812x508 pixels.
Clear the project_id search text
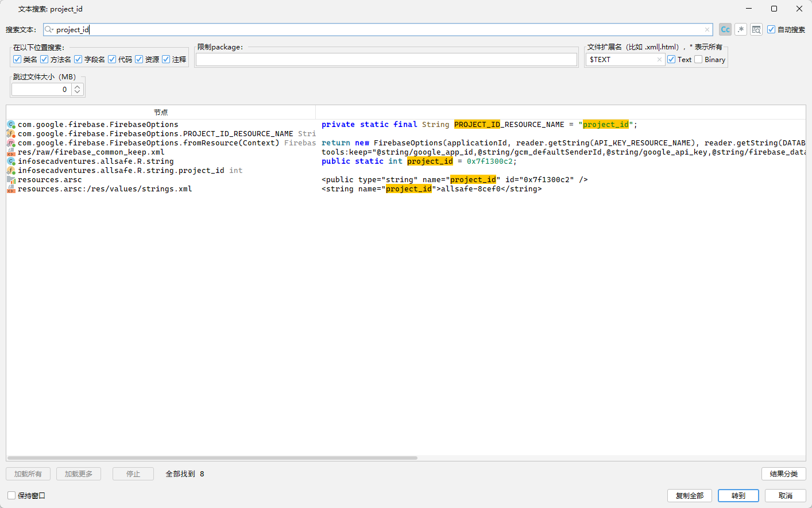point(707,29)
